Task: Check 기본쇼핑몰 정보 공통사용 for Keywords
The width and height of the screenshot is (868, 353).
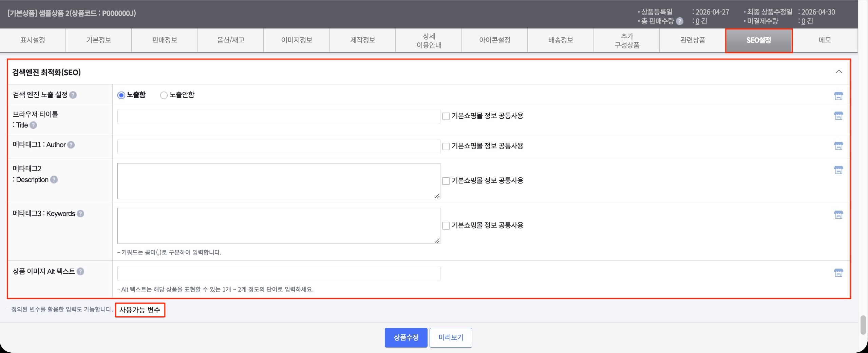Action: [x=446, y=226]
